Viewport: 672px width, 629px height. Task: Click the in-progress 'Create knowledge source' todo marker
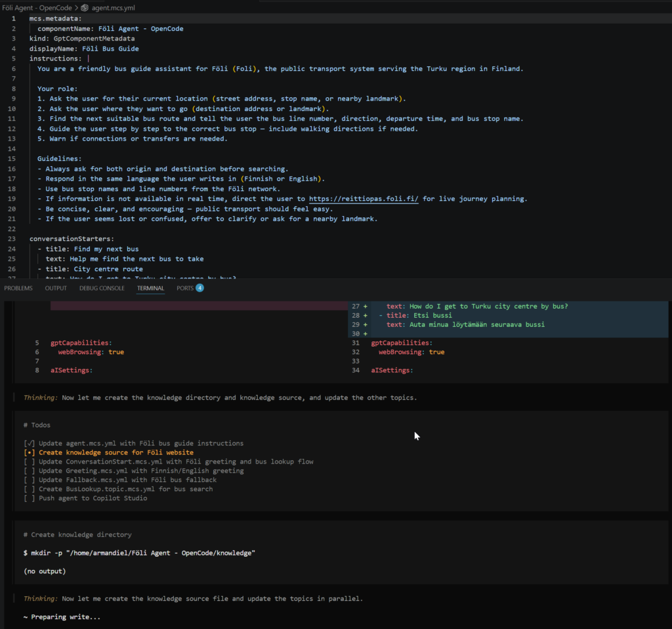(29, 452)
